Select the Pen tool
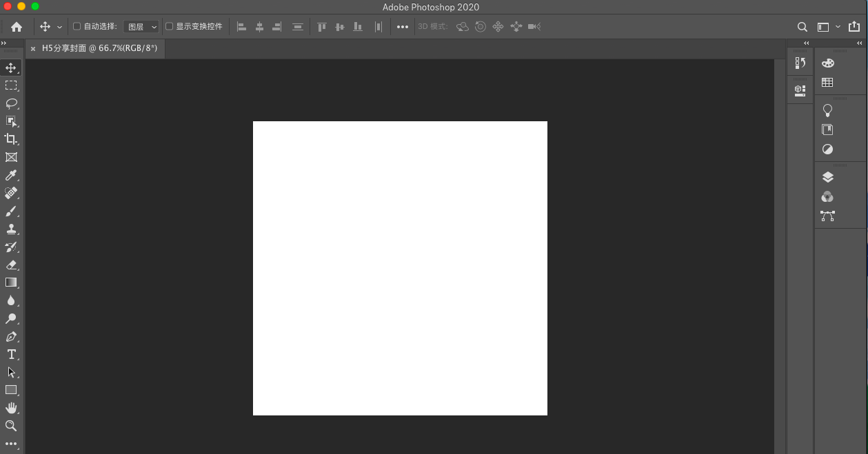The width and height of the screenshot is (868, 454). 11,336
